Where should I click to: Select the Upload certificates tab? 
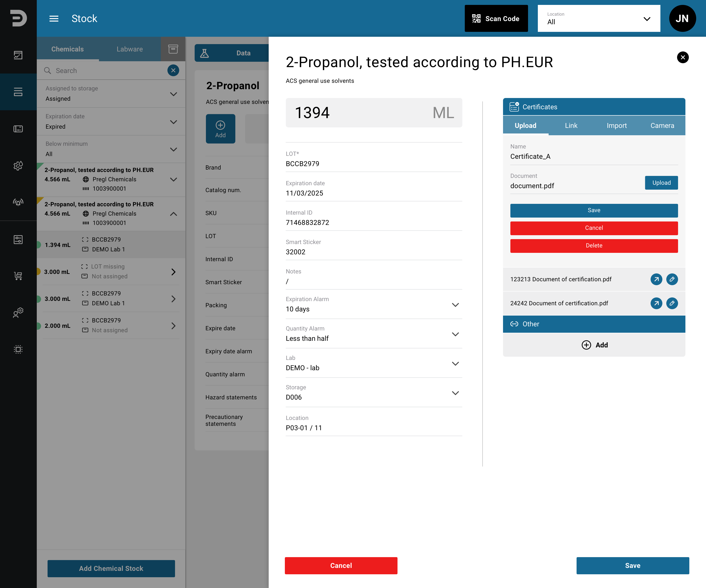coord(526,126)
